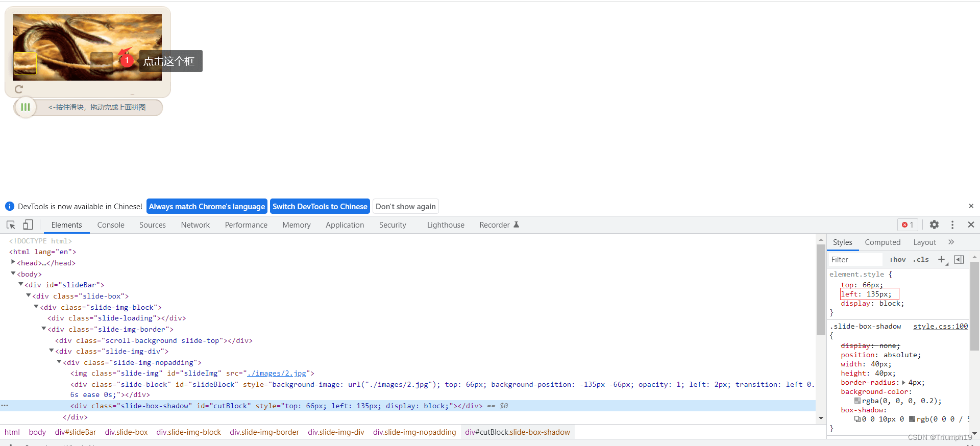Collapse the body element node
The height and width of the screenshot is (446, 980).
pyautogui.click(x=13, y=274)
